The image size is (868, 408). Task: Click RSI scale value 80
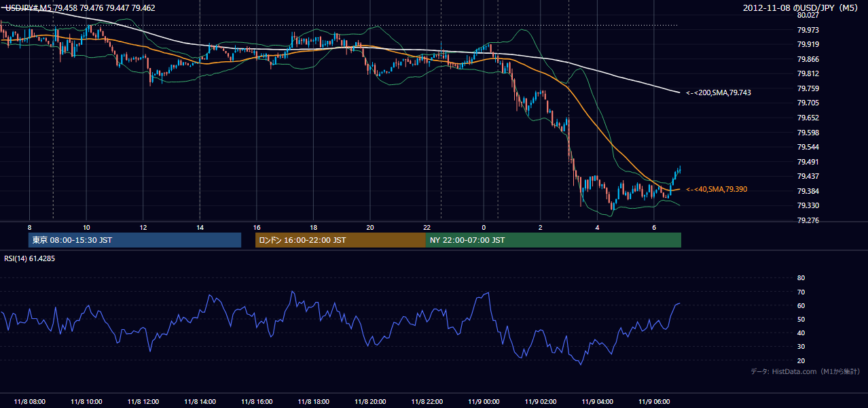coord(801,278)
